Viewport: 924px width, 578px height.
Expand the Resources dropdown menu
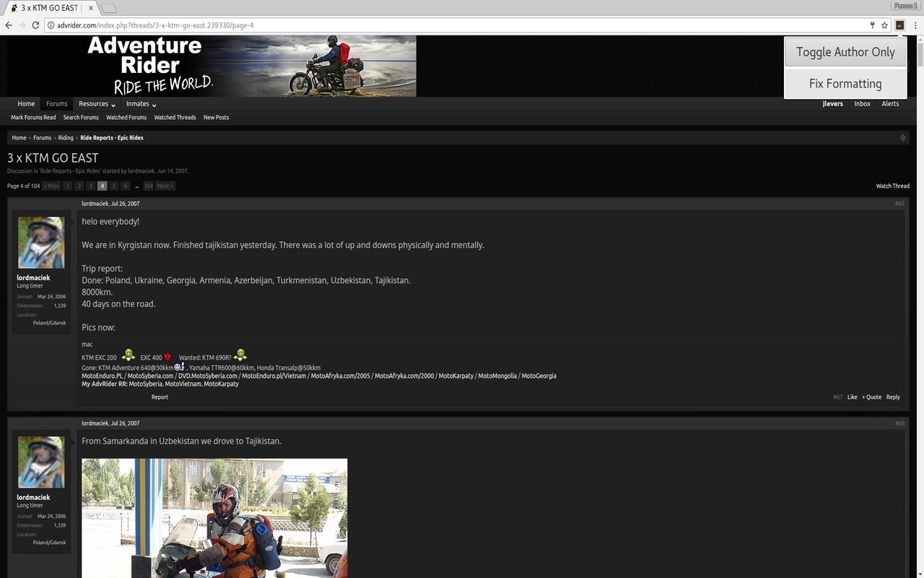coord(97,104)
